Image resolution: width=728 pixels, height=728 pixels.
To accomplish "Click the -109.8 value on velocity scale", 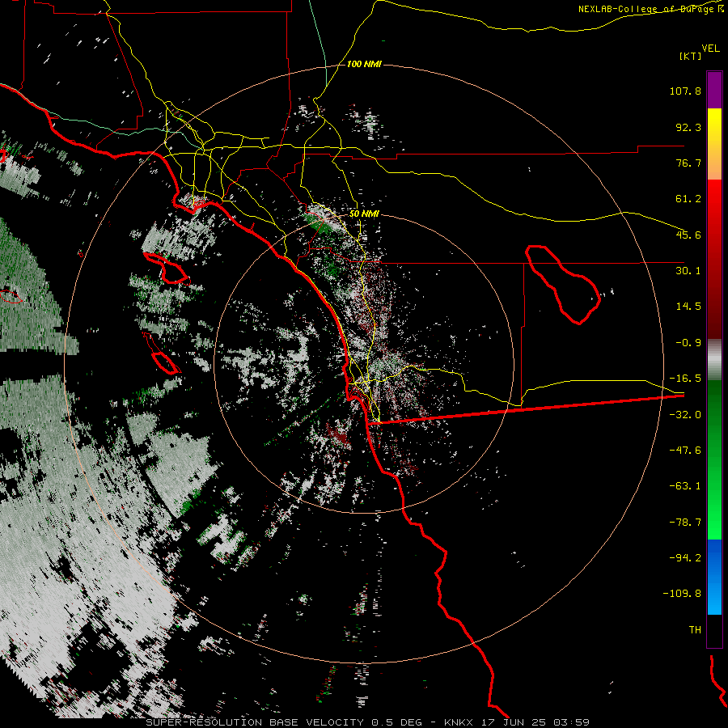I will tap(682, 594).
